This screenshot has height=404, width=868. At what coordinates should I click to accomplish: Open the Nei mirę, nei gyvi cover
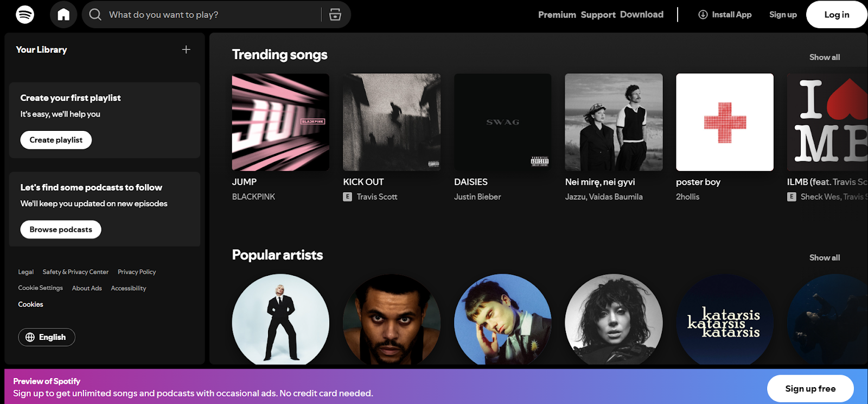pyautogui.click(x=614, y=122)
